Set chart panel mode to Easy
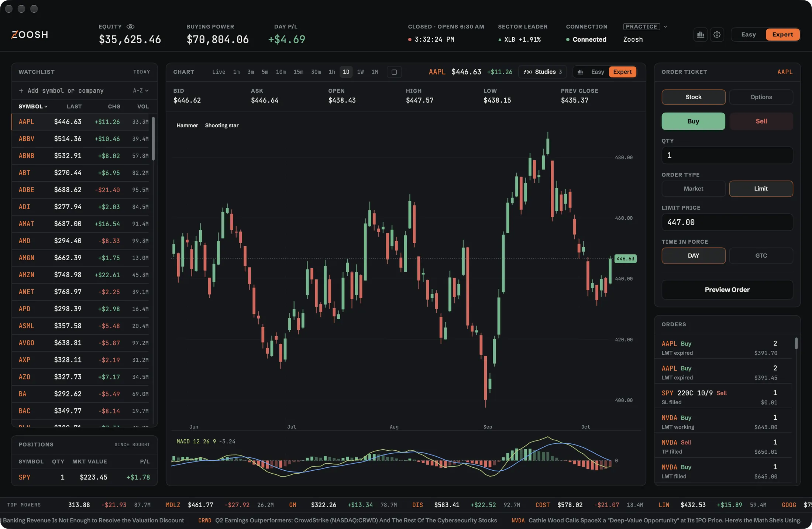The image size is (812, 529). click(x=597, y=72)
